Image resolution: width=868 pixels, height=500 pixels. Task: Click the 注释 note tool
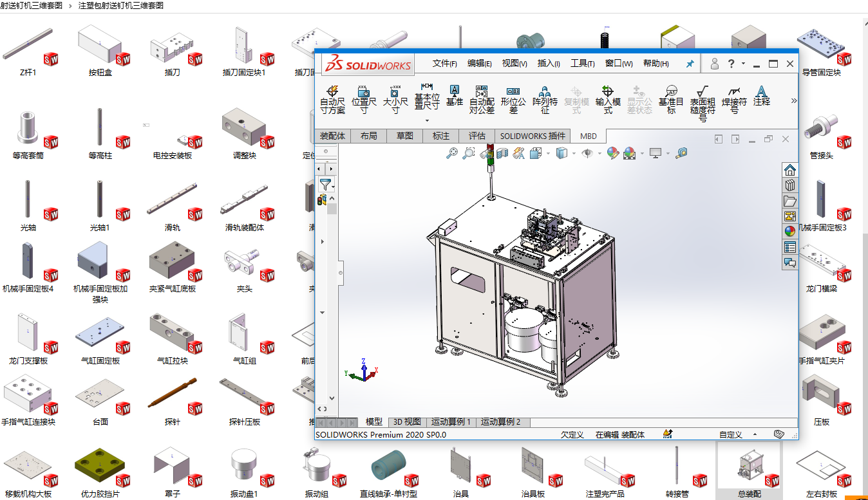point(762,96)
